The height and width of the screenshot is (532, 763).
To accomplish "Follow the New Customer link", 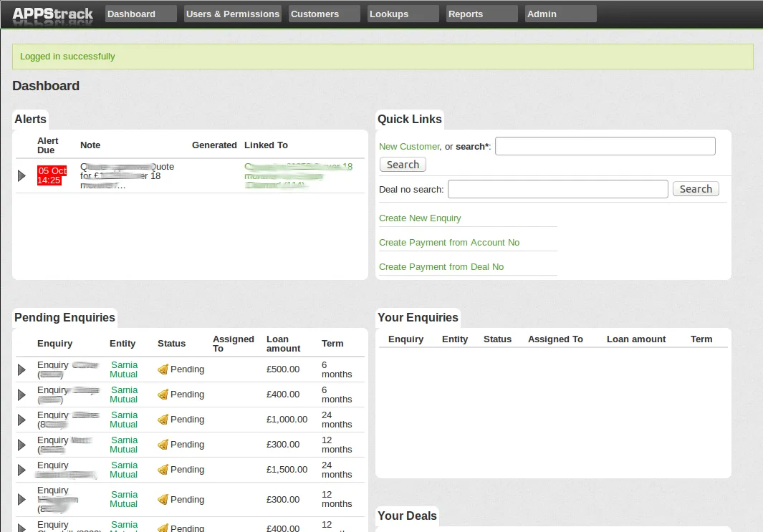I will [409, 146].
